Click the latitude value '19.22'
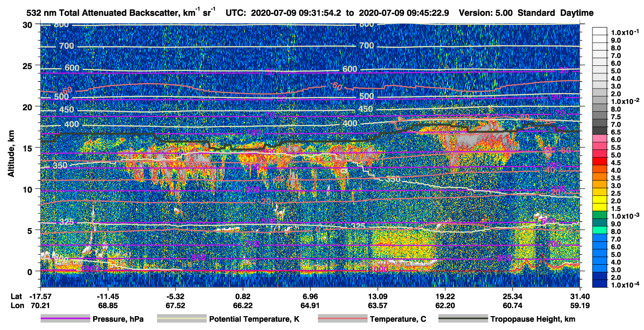 [445, 296]
